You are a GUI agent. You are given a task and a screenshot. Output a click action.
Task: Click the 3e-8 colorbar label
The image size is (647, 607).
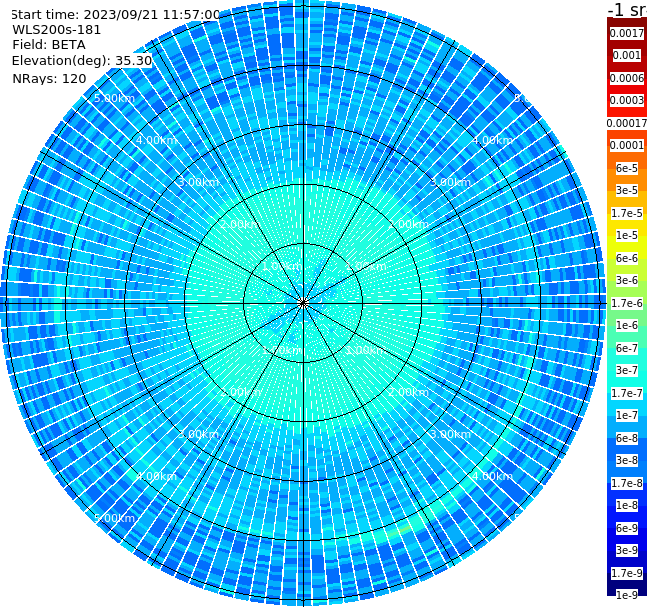pos(627,460)
